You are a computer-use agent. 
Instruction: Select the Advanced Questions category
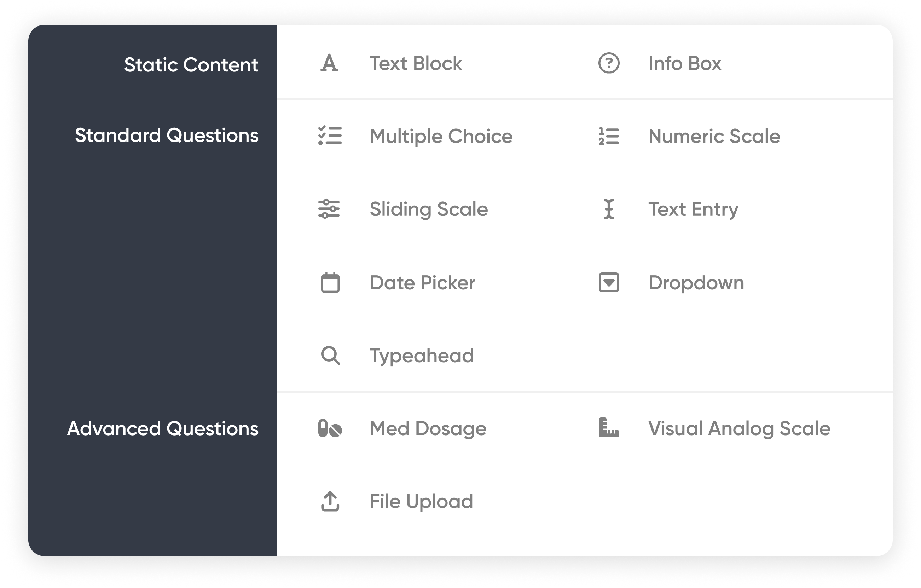[163, 428]
